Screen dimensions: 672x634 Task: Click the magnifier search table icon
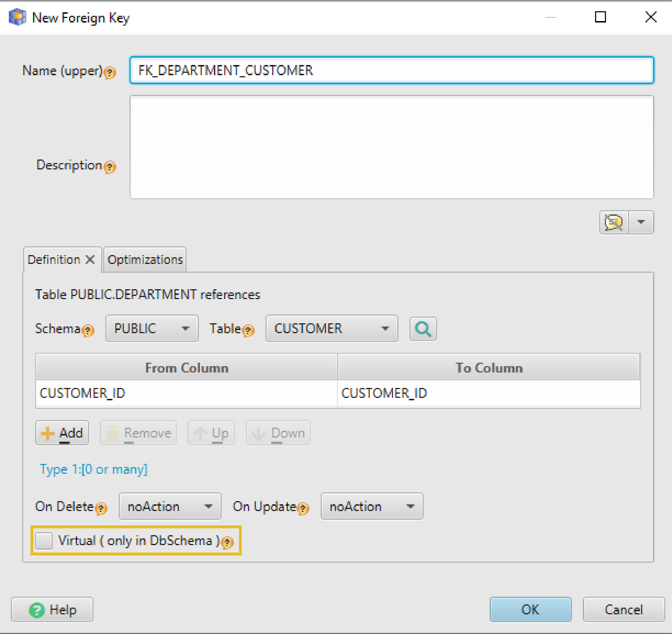[423, 329]
